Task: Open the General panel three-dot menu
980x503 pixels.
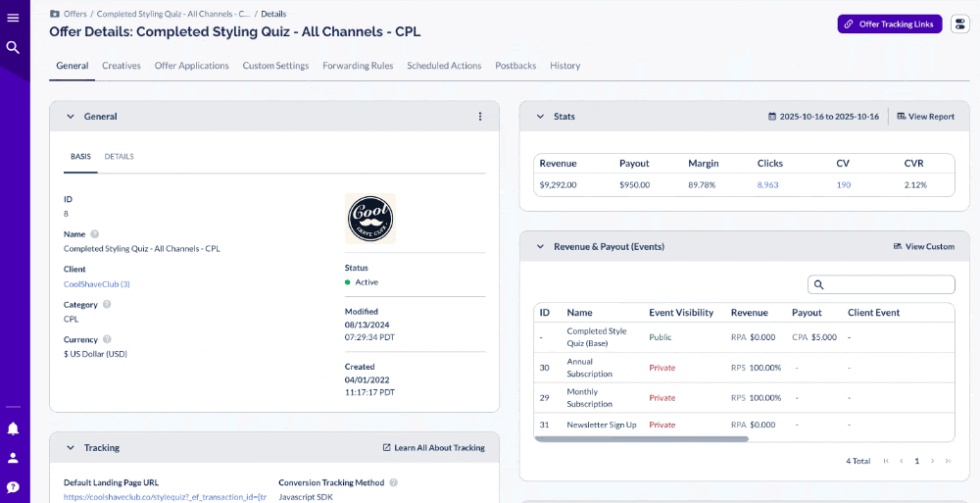Action: [x=480, y=117]
